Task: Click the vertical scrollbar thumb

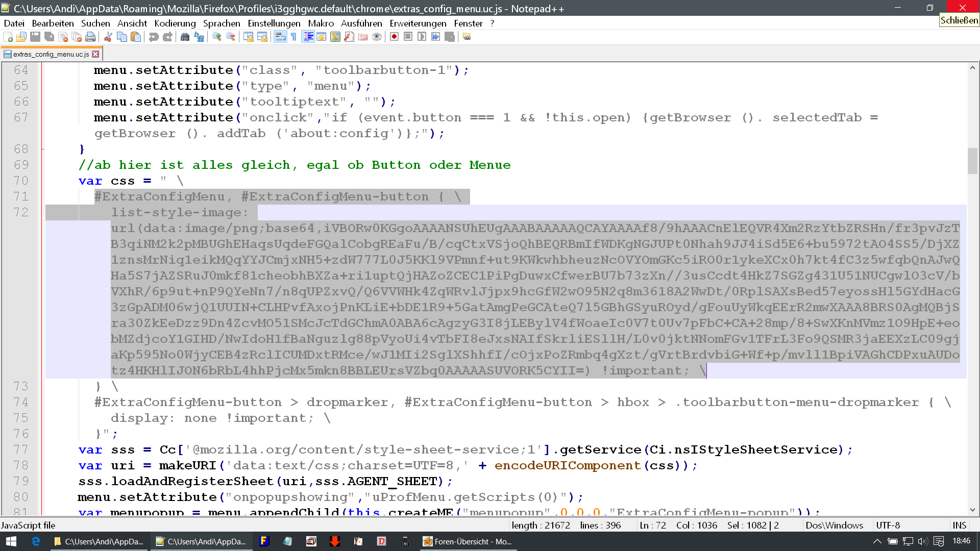Action: pyautogui.click(x=972, y=161)
